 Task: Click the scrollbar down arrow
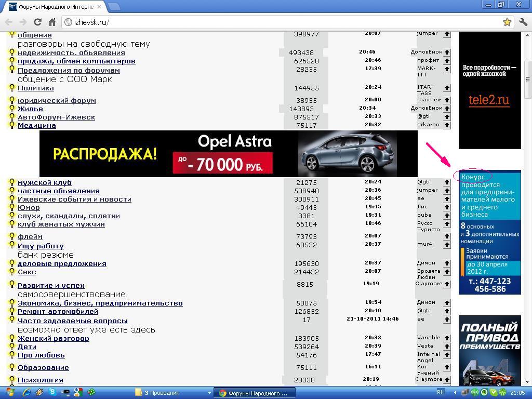[x=528, y=382]
